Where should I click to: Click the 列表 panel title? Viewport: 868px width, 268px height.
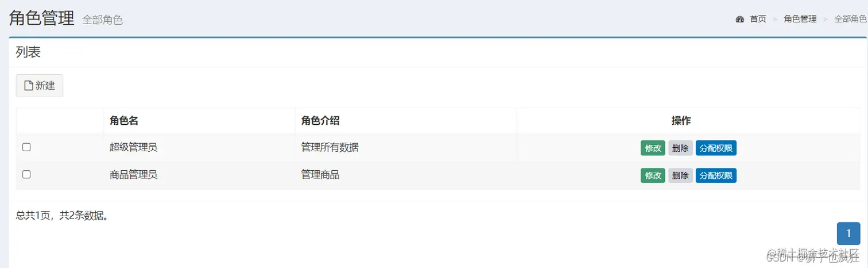coord(28,52)
